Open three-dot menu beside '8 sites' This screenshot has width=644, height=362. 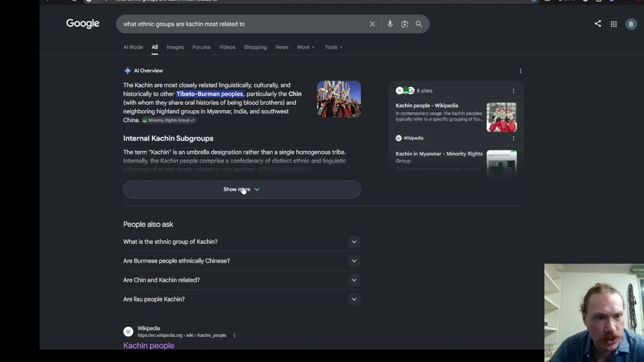(513, 91)
